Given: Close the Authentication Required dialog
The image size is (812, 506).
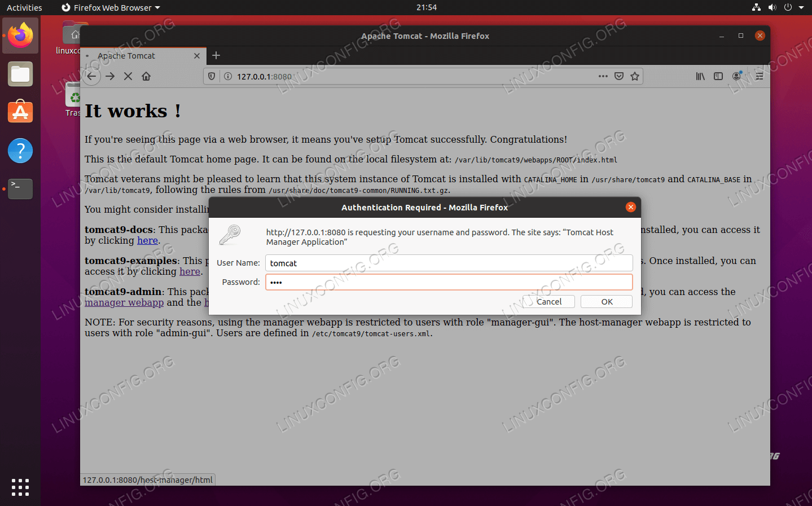Looking at the screenshot, I should click(631, 207).
